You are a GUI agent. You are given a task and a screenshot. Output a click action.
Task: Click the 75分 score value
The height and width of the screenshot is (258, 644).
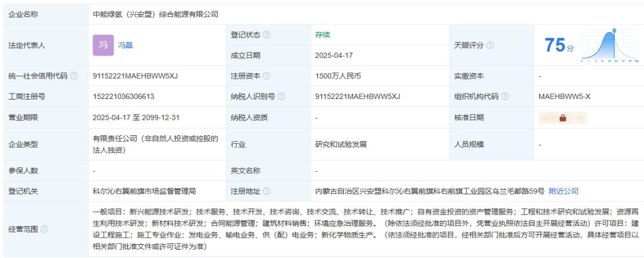point(559,45)
